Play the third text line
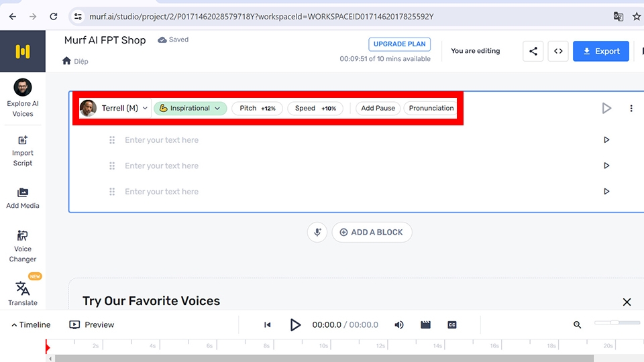This screenshot has height=362, width=644. coord(606,192)
